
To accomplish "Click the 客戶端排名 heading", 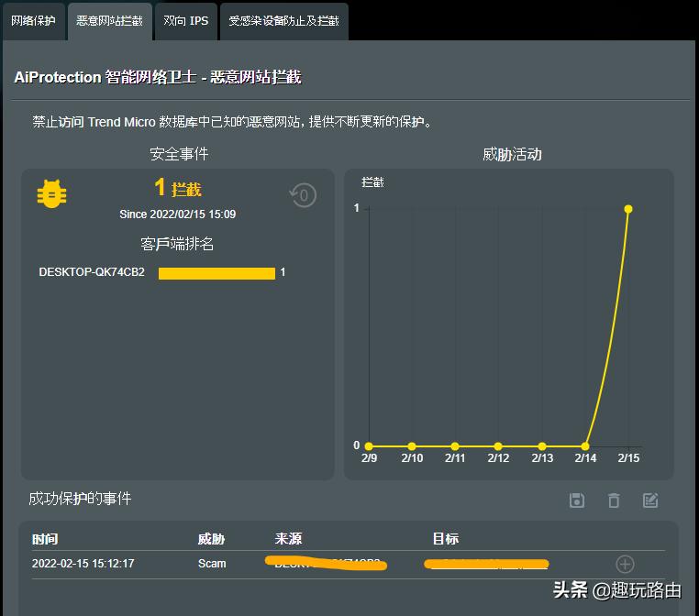I will click(x=177, y=244).
